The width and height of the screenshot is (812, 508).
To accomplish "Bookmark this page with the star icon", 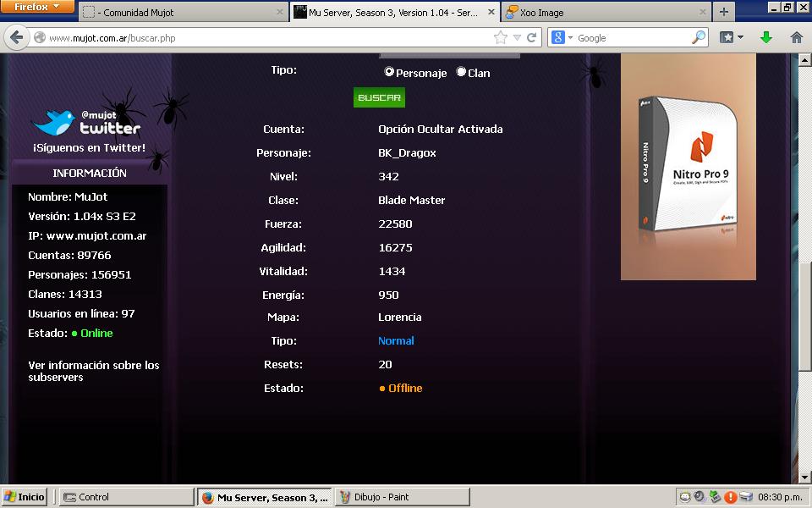I will click(x=500, y=37).
